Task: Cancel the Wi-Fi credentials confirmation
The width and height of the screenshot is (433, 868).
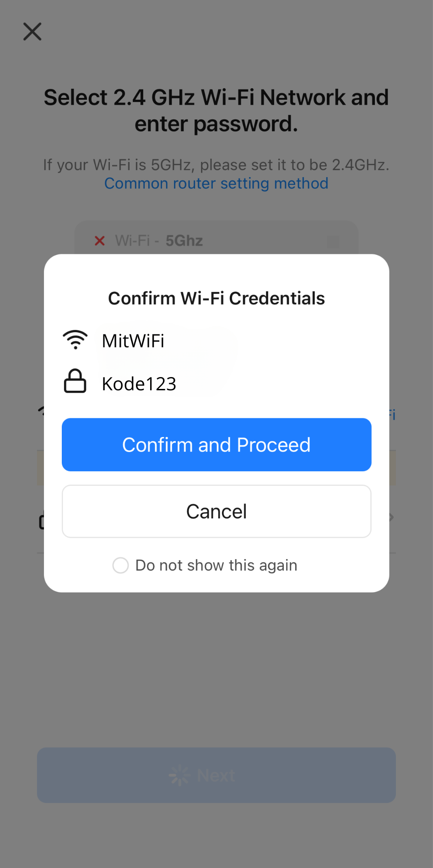Action: [216, 511]
